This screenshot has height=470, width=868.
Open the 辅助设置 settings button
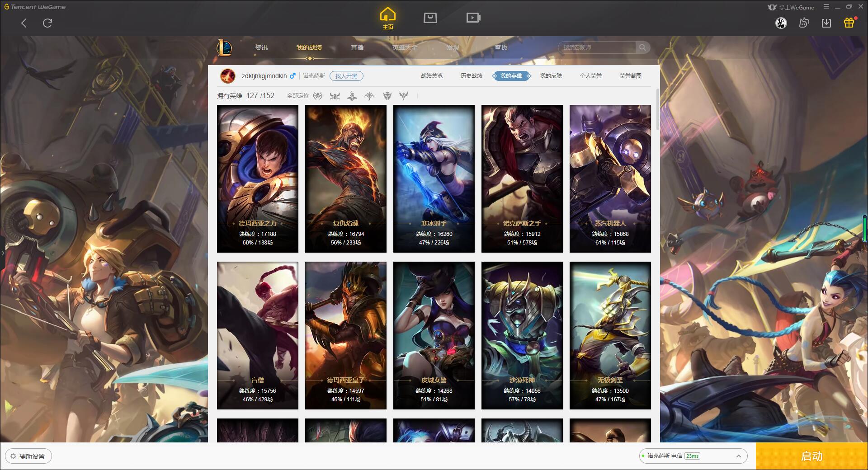tap(28, 456)
